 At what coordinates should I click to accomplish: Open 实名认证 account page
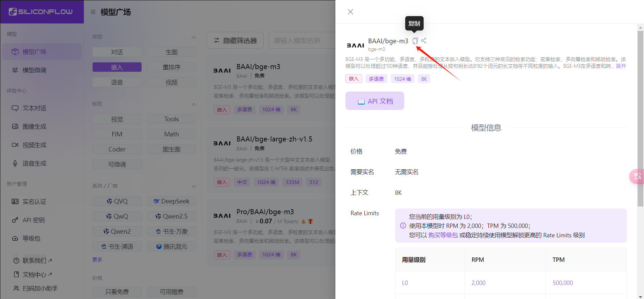pos(34,202)
